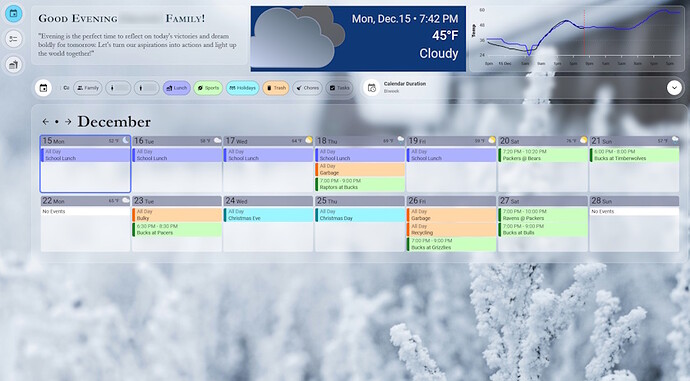Select the 15 Mon day header
The image size is (690, 381).
click(x=85, y=141)
